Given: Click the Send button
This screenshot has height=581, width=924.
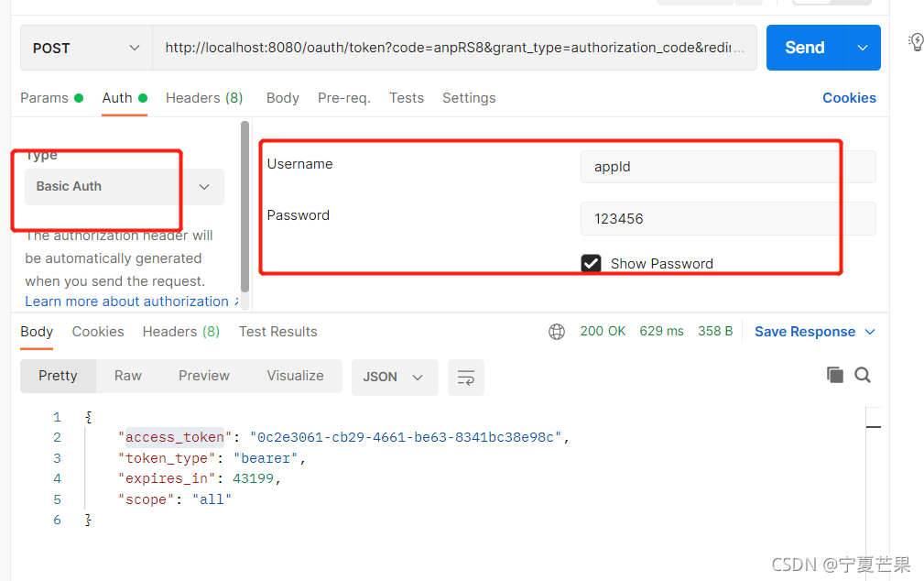Looking at the screenshot, I should coord(805,48).
